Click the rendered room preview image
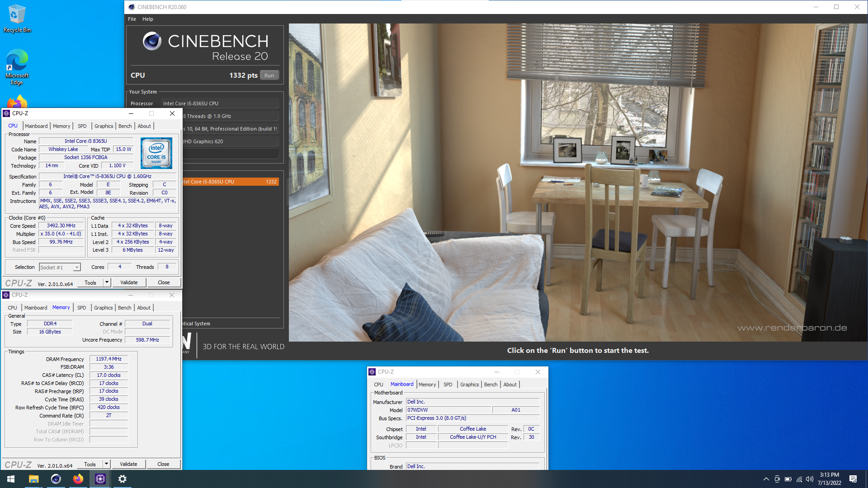 click(x=578, y=183)
